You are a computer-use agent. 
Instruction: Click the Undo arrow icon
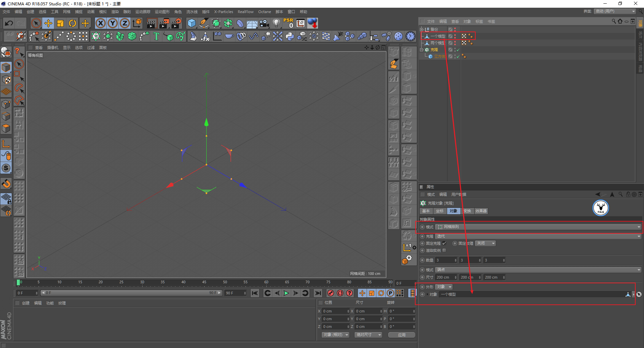point(9,23)
